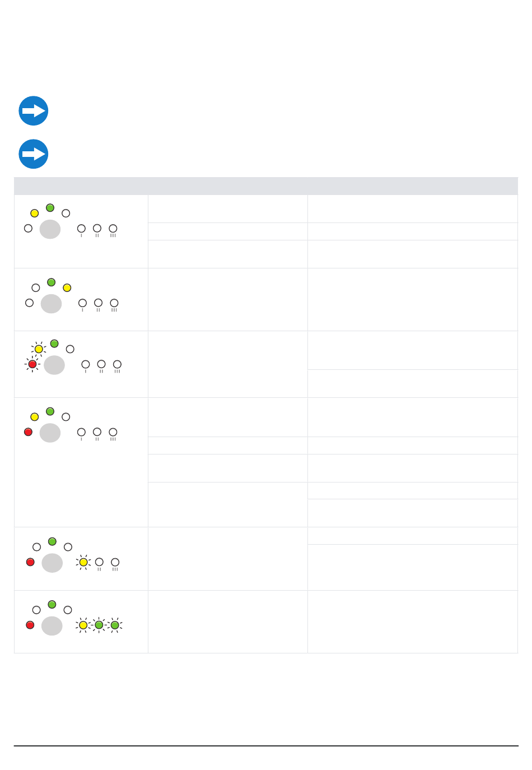
Task: Click the rightmost flashing green LED, last row
Action: point(115,625)
